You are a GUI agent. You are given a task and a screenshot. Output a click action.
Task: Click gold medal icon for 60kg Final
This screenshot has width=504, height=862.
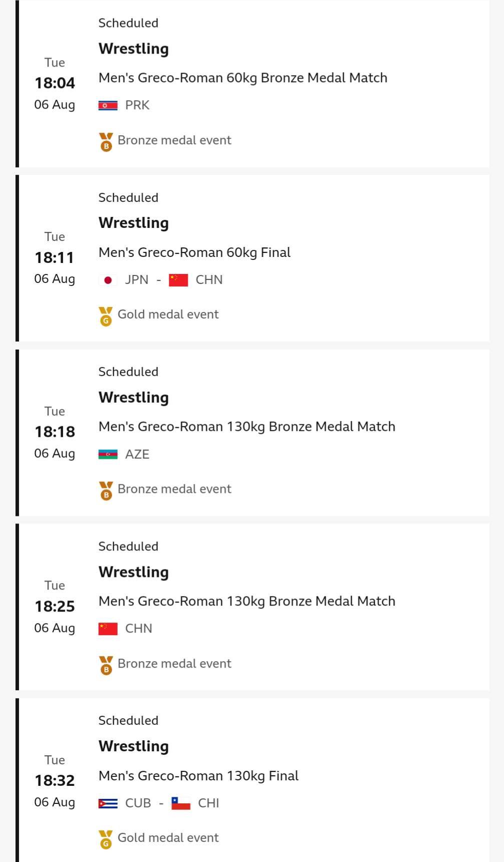pyautogui.click(x=106, y=316)
